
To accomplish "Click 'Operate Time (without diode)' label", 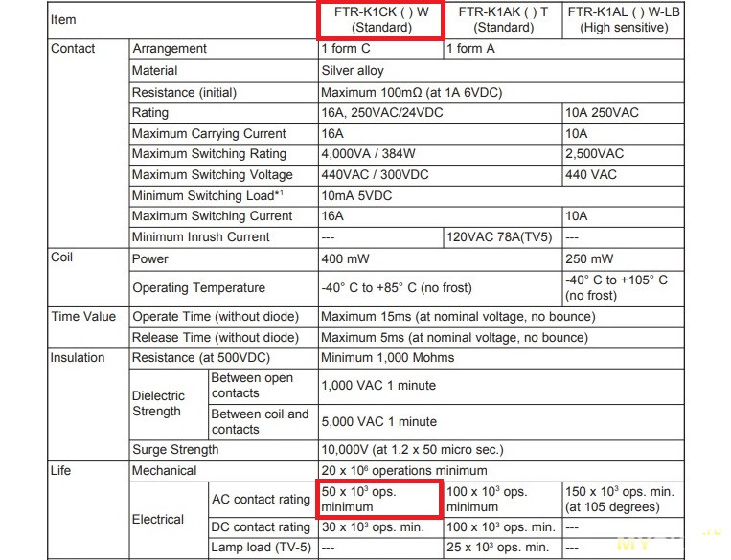I will click(223, 317).
